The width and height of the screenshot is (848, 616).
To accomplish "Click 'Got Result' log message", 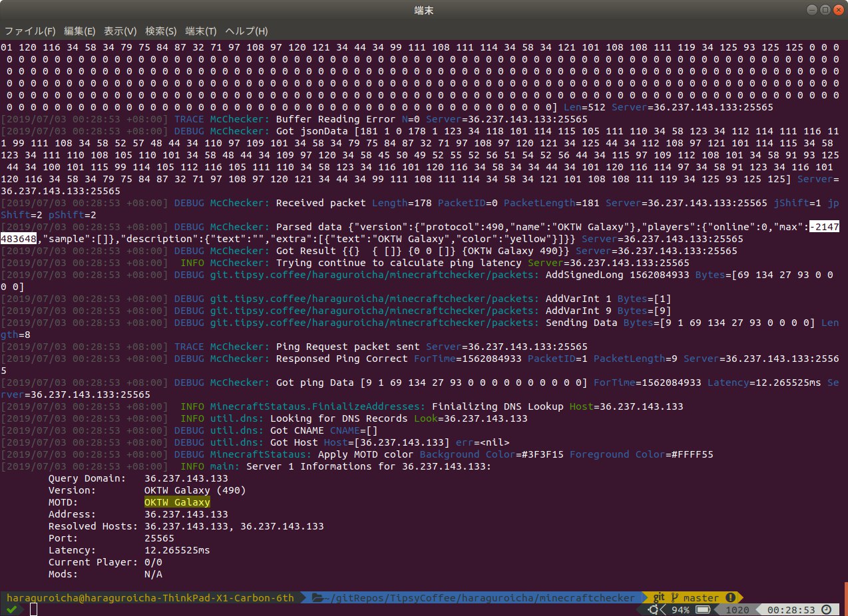I will click(x=306, y=251).
